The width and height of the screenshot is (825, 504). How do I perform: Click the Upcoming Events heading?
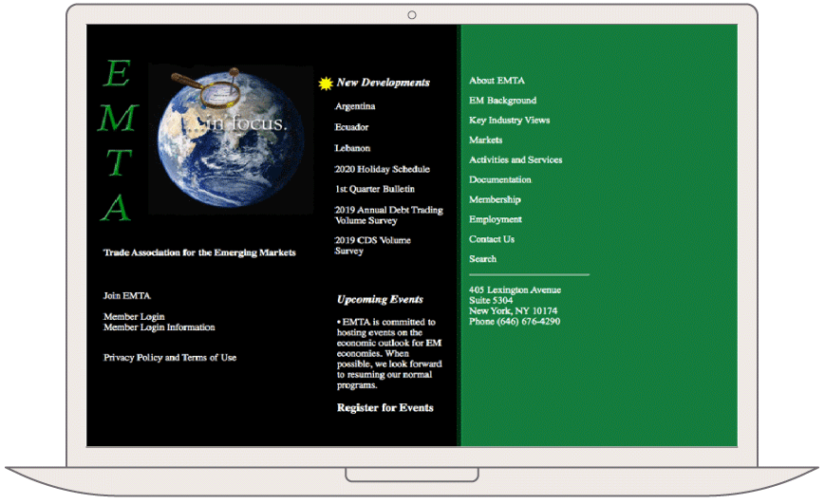380,299
